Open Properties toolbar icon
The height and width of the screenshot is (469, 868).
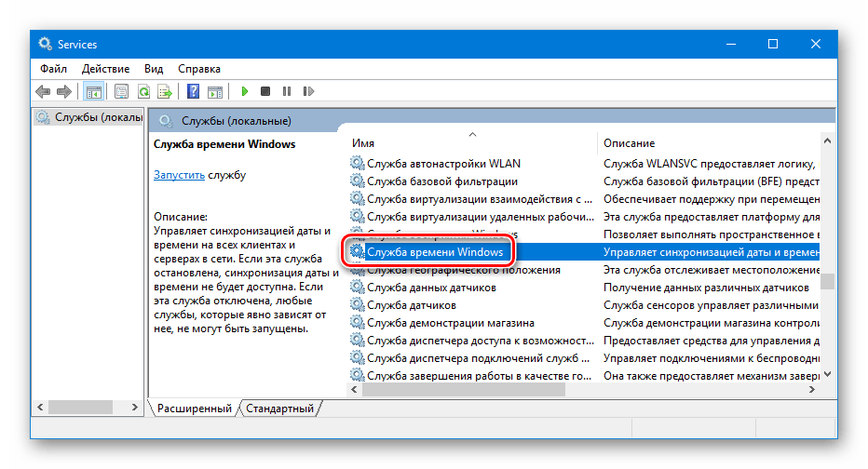[x=121, y=91]
